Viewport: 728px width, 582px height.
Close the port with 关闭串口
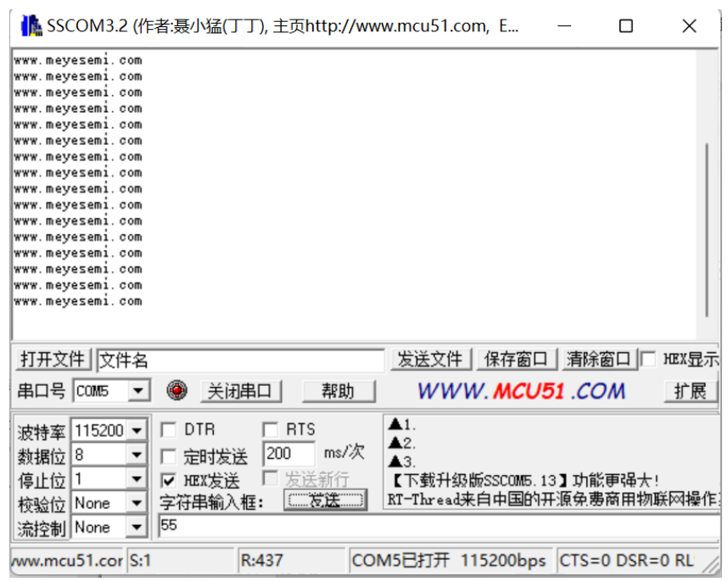click(x=240, y=391)
